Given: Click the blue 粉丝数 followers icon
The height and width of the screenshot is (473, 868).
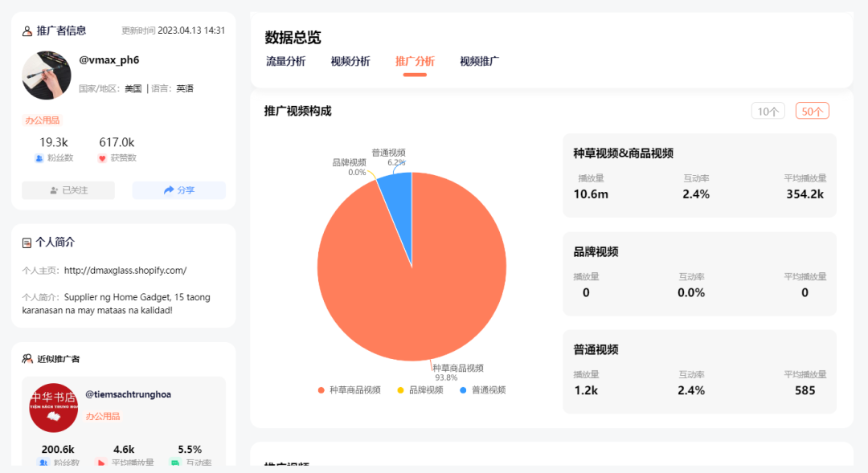Looking at the screenshot, I should tap(39, 158).
